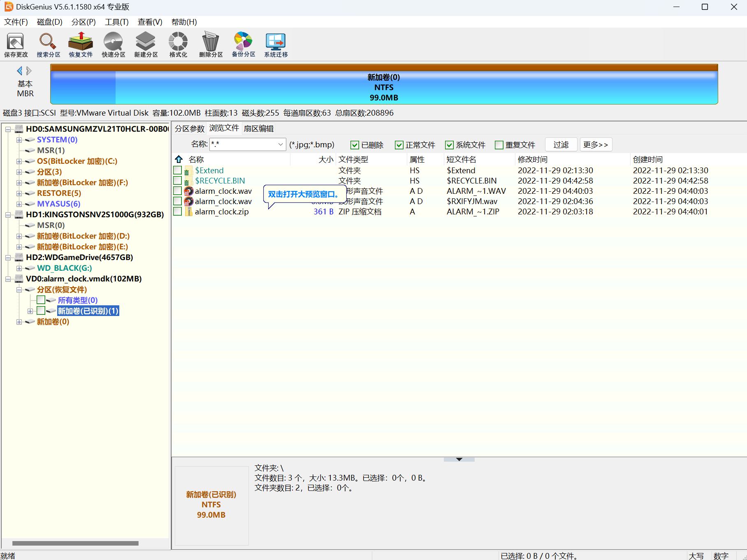Switch to the 分区参数 tab
Viewport: 747px width, 560px height.
[x=190, y=128]
